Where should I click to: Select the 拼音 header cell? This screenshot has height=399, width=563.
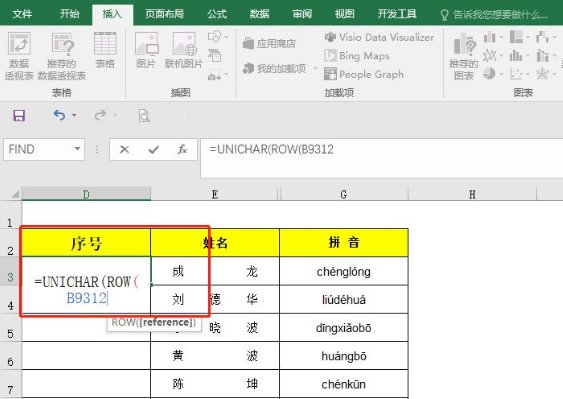[344, 243]
